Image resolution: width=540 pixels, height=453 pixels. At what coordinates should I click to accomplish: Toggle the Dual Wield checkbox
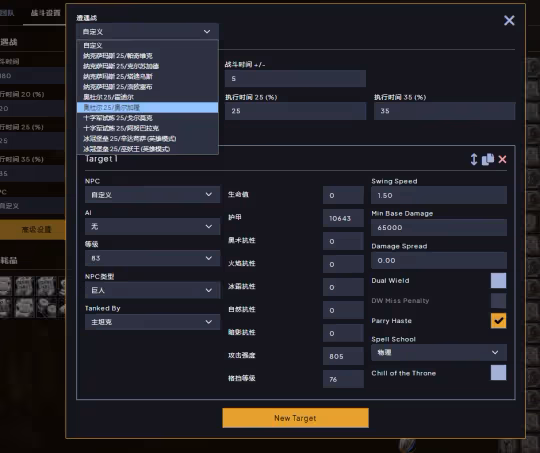tap(498, 280)
